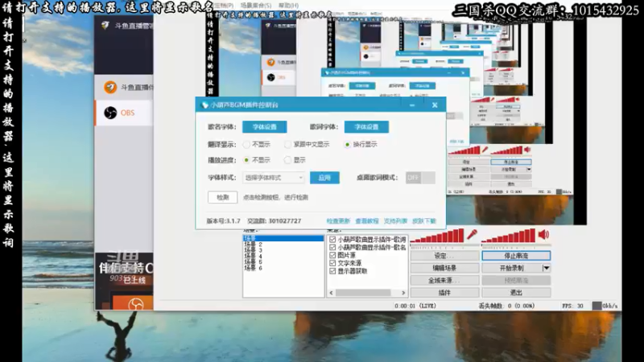The width and height of the screenshot is (644, 362).
Task: Click the blue 应用 button
Action: tap(324, 178)
